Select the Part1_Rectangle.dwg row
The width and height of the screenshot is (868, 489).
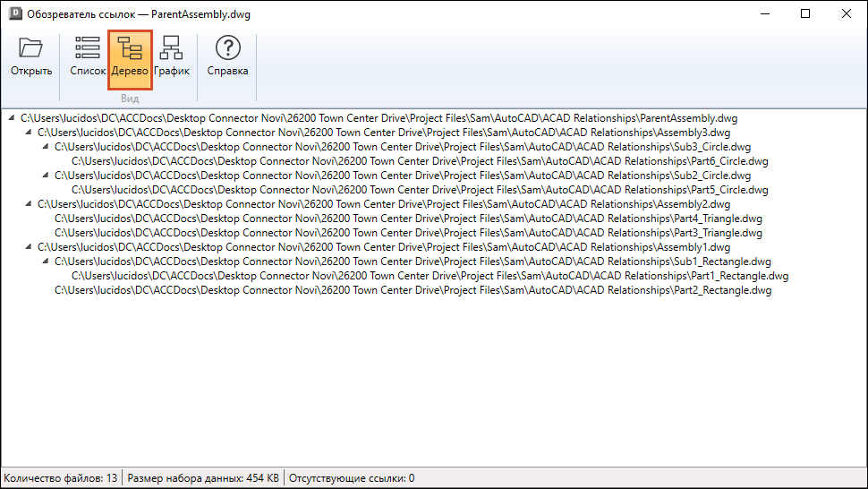[x=430, y=276]
